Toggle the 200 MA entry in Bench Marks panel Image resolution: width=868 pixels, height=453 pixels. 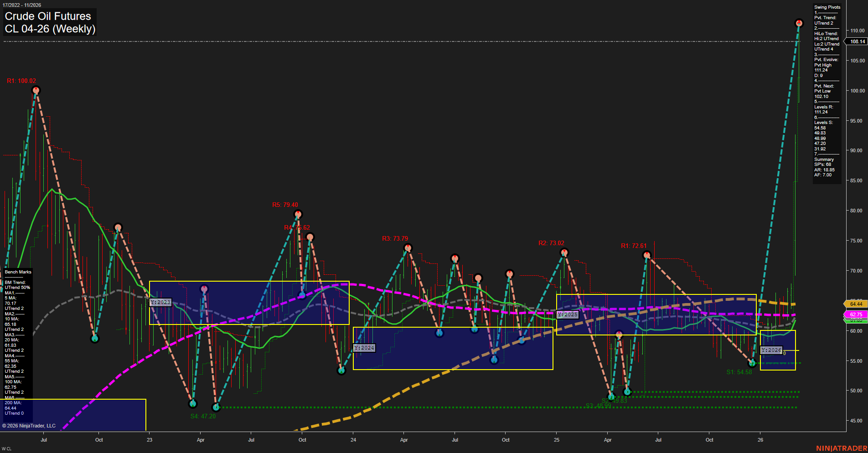point(13,403)
